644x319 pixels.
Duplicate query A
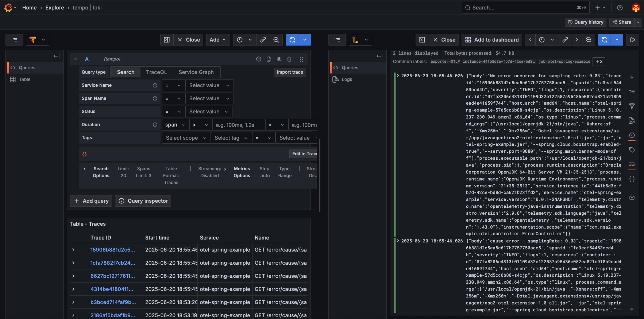tap(269, 59)
